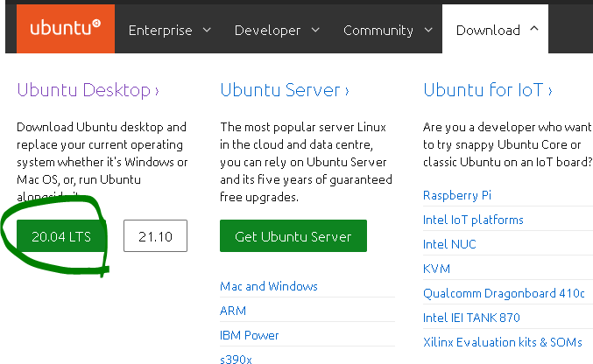
Task: Open the Qualcomm Dragonboard 410c link
Action: click(505, 293)
